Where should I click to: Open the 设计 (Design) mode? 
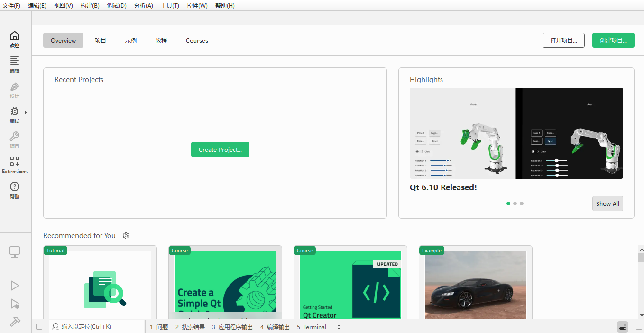click(x=15, y=90)
